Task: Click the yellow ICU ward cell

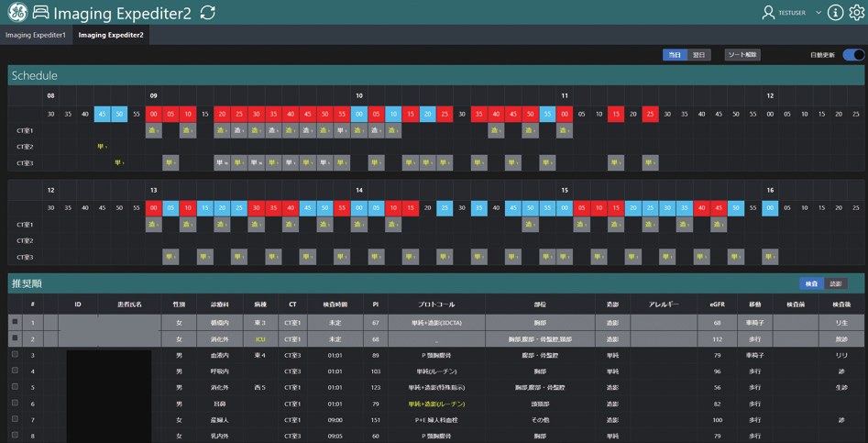Action: pyautogui.click(x=260, y=338)
